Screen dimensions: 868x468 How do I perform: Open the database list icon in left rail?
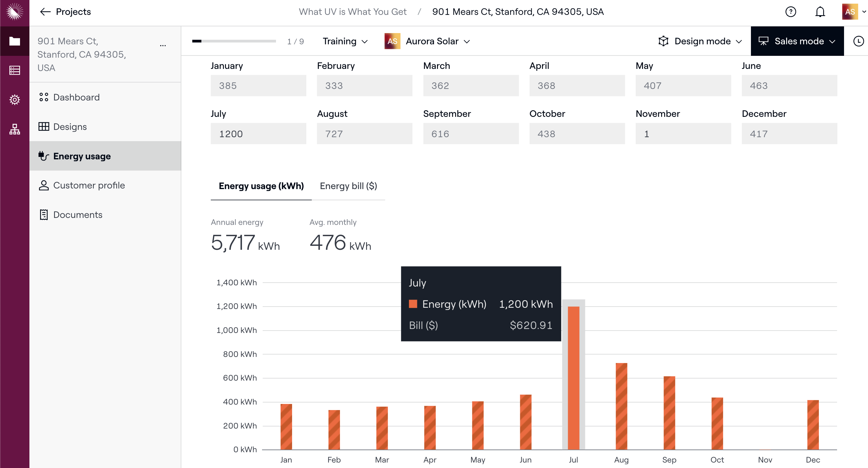click(15, 70)
